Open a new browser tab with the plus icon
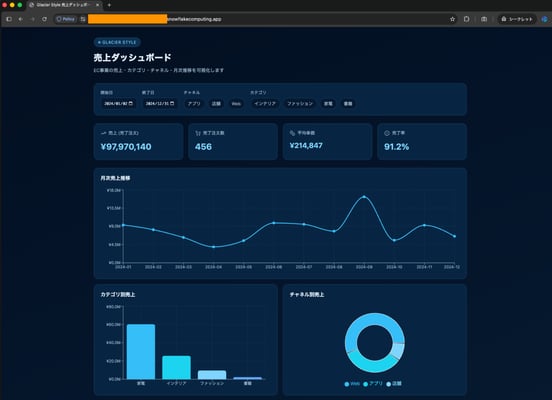The width and height of the screenshot is (552, 400). [109, 5]
